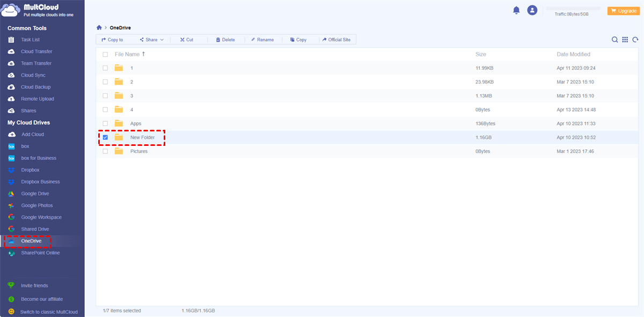The width and height of the screenshot is (644, 317).
Task: Open the user account avatar icon
Action: pyautogui.click(x=532, y=10)
